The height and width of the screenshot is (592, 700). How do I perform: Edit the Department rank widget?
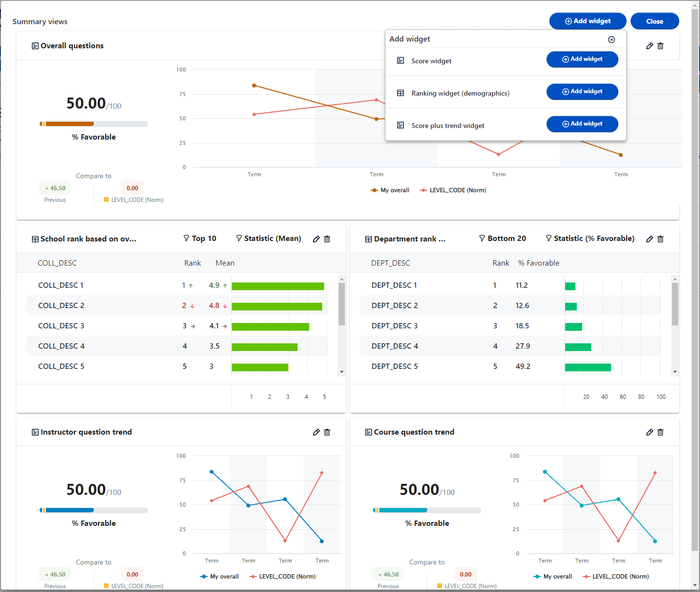click(649, 239)
